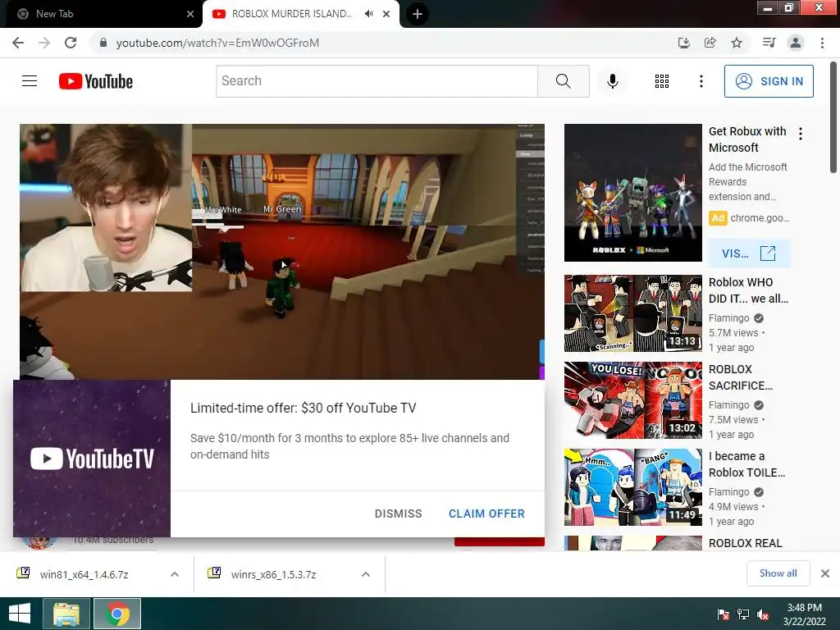Switch to the New Tab tab
This screenshot has width=840, height=630.
[101, 14]
